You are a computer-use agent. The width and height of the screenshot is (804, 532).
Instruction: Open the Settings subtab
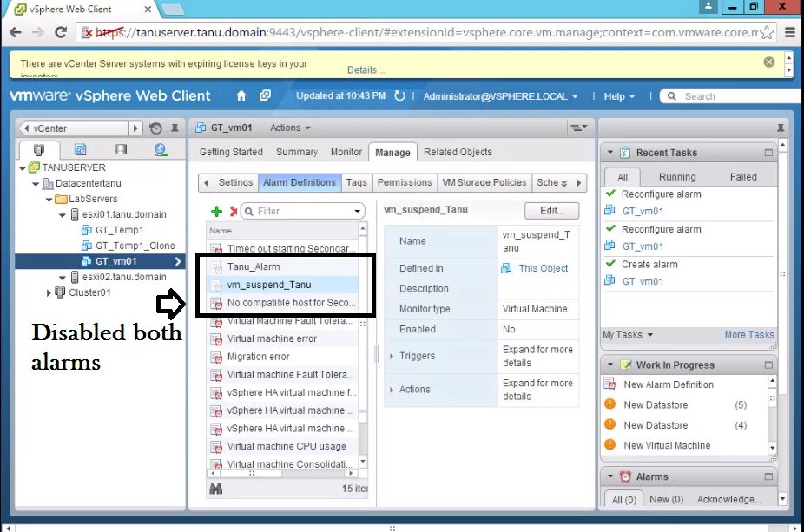point(235,182)
